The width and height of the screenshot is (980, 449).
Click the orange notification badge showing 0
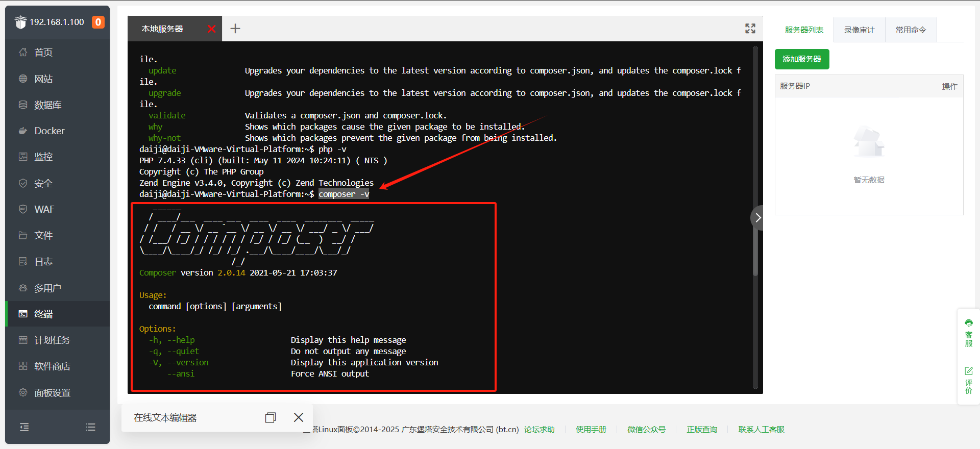click(98, 22)
